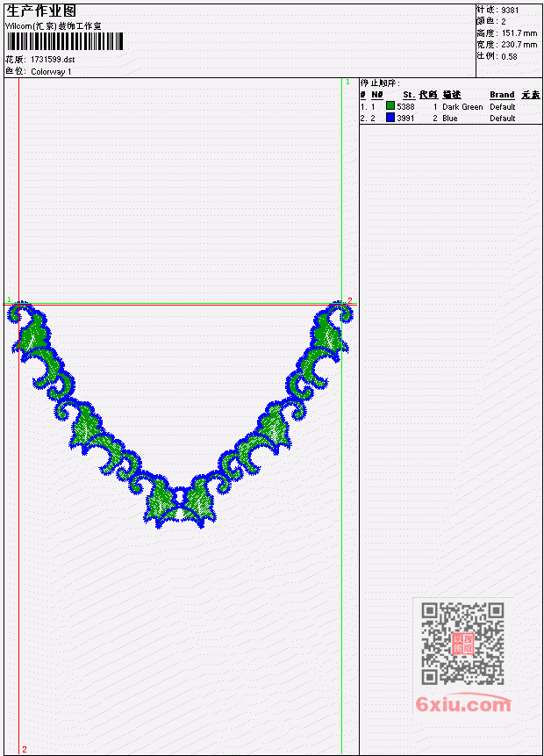Click the file name "1731599.dst"
This screenshot has width=544, height=756.
point(53,60)
